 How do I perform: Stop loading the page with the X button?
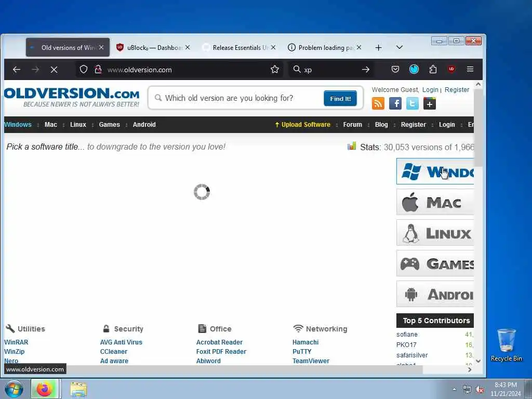point(54,70)
